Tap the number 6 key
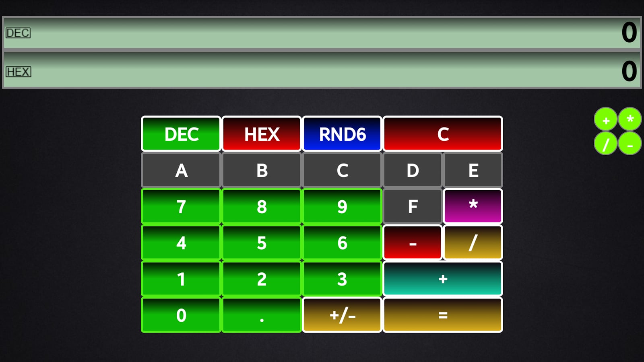Screen dimensions: 644x362 (342, 243)
